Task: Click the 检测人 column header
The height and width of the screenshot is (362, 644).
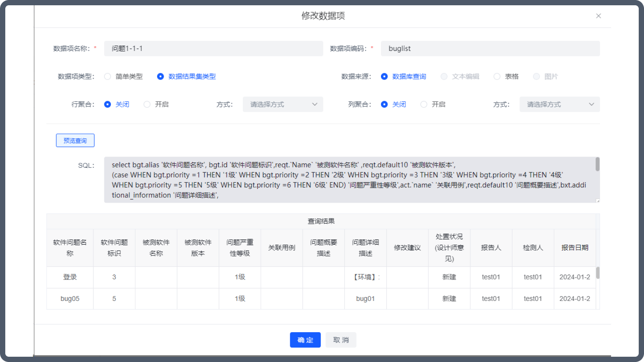Action: 533,248
